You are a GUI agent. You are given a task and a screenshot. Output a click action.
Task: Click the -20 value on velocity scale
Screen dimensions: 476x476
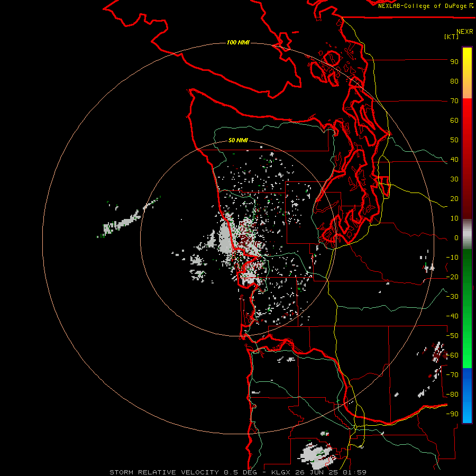click(x=452, y=277)
